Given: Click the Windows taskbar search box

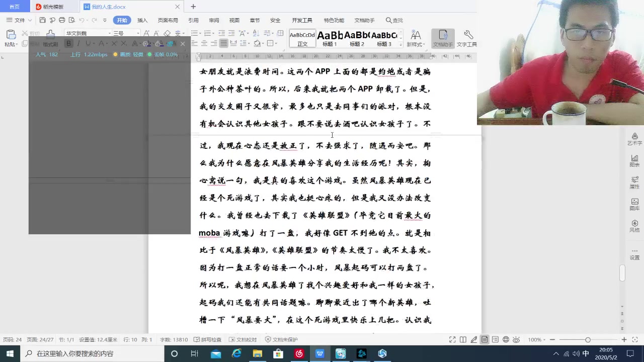Looking at the screenshot, I should pos(92,353).
